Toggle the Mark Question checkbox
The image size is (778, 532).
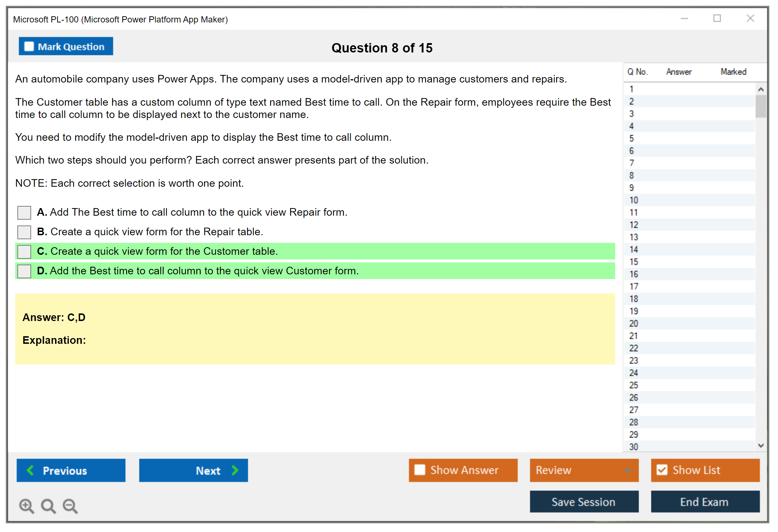29,47
